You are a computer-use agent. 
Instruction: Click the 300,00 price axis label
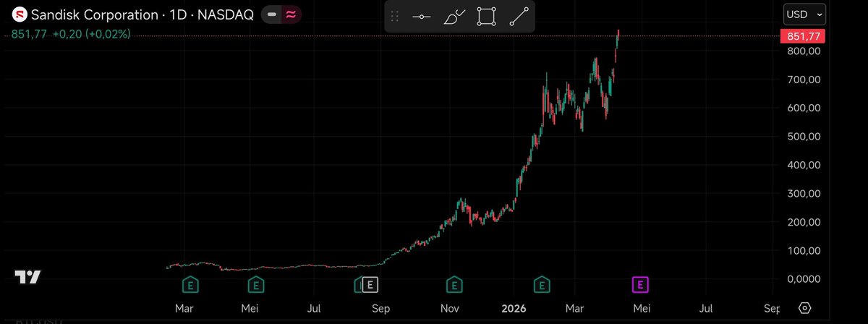coord(805,193)
